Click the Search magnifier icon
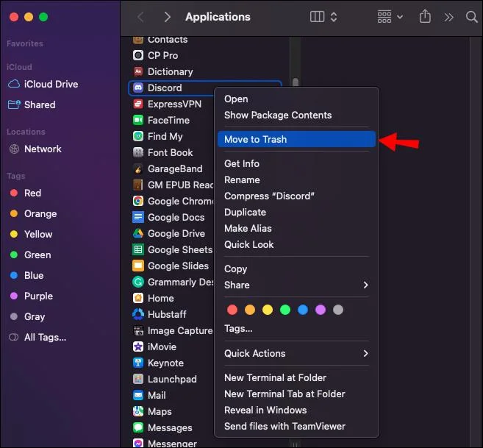 coord(471,16)
